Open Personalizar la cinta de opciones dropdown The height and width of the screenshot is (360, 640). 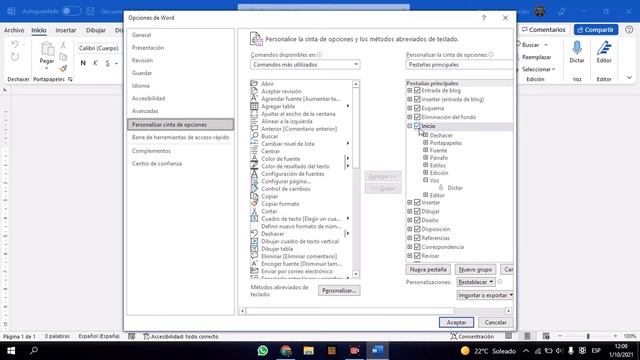pyautogui.click(x=459, y=64)
